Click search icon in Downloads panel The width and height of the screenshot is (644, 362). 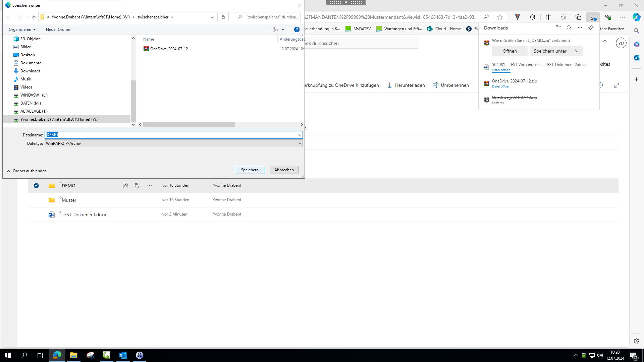click(x=569, y=28)
